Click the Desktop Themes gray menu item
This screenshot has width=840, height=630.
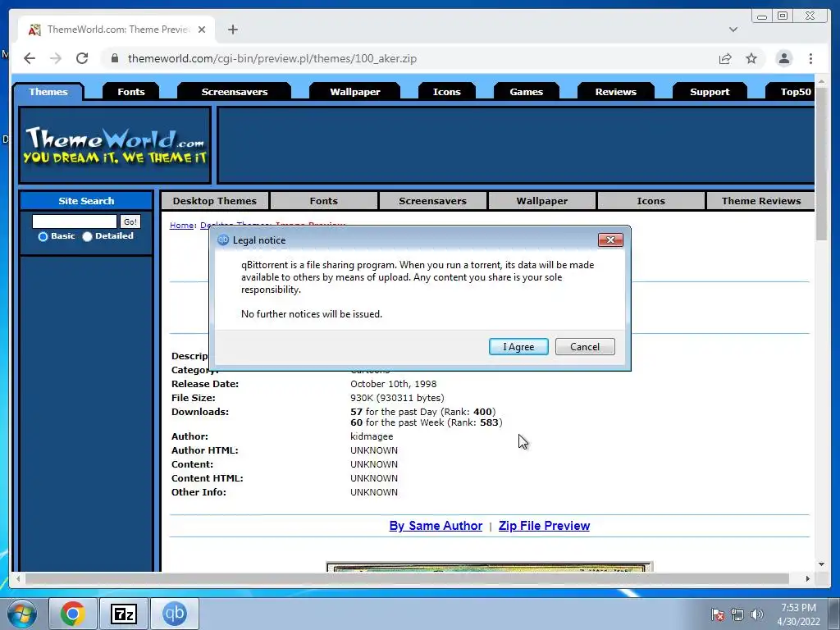(x=215, y=201)
